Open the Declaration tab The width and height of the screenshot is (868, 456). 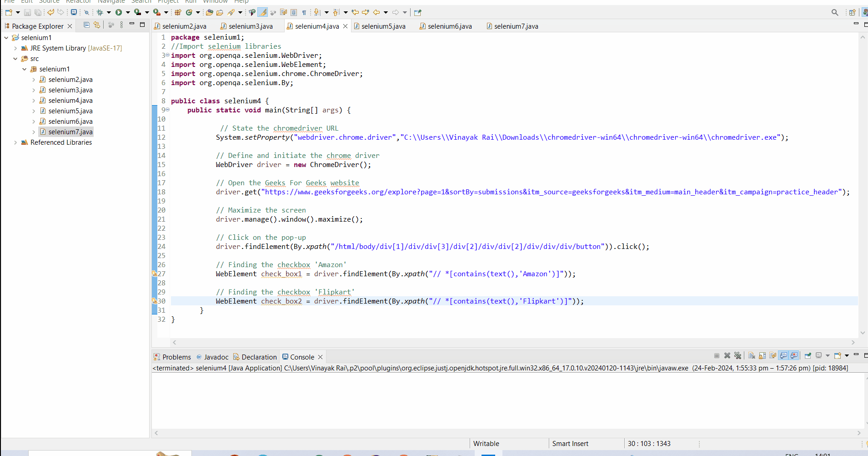pyautogui.click(x=255, y=357)
